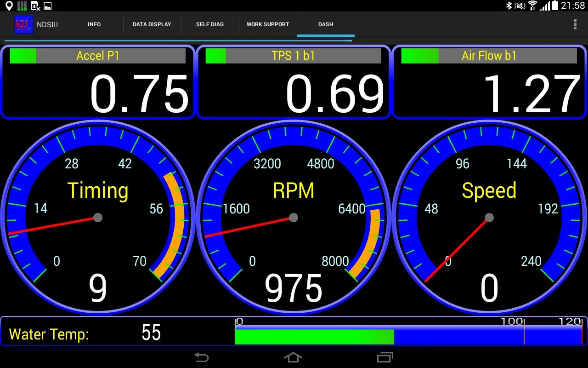
Task: Tap the Bluetooth status bar icon
Action: pyautogui.click(x=509, y=6)
